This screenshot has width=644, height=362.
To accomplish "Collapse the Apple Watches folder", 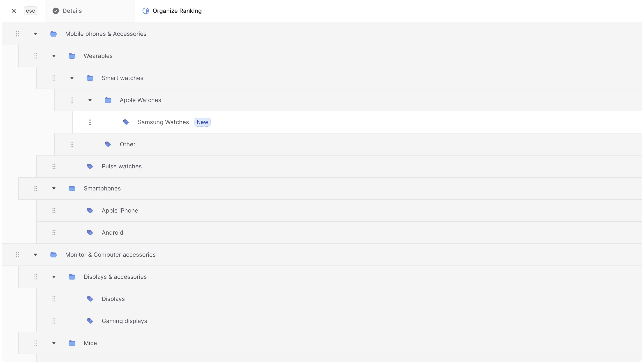I will click(90, 100).
